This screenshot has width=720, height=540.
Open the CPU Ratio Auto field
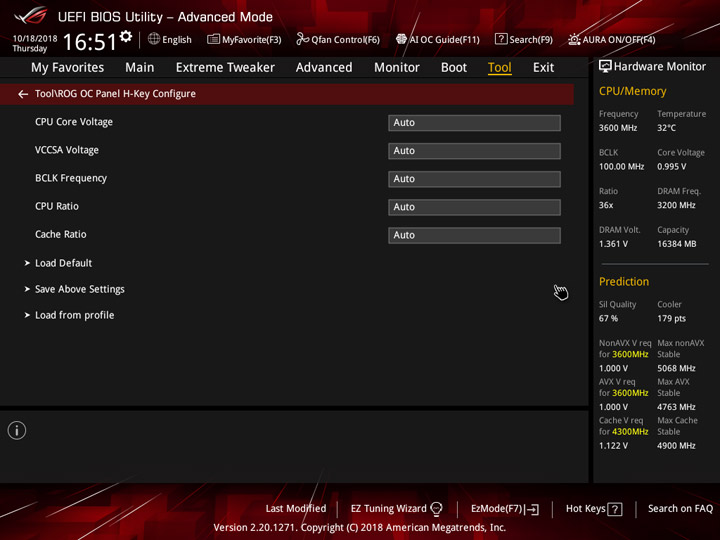click(474, 207)
